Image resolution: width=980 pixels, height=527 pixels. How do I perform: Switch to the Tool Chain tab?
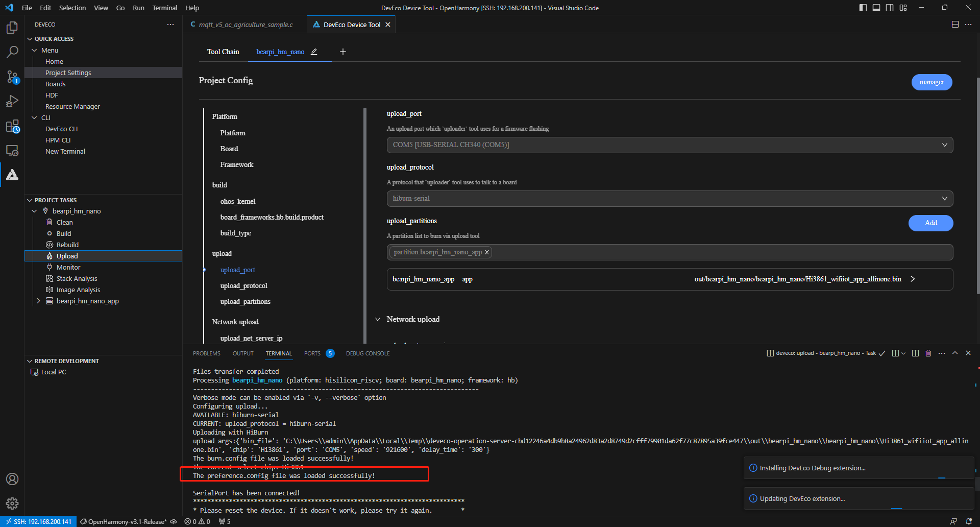tap(223, 52)
